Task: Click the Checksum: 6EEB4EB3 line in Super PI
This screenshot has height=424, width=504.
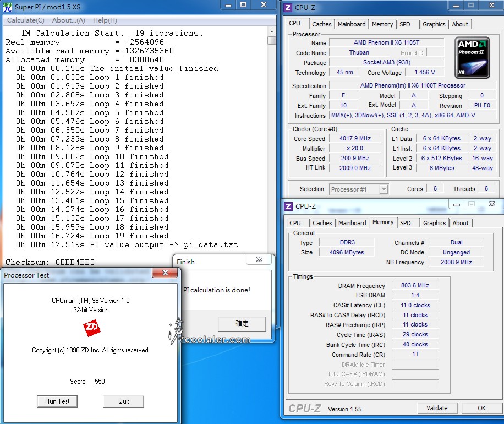Action: [x=50, y=262]
